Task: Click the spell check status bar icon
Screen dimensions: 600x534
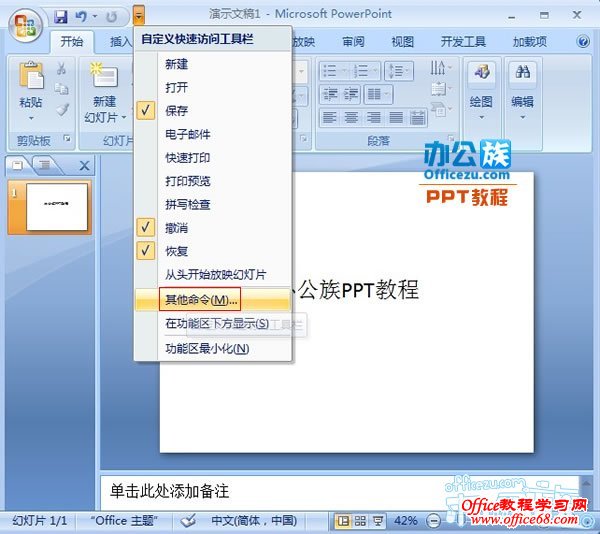Action: pos(188,521)
